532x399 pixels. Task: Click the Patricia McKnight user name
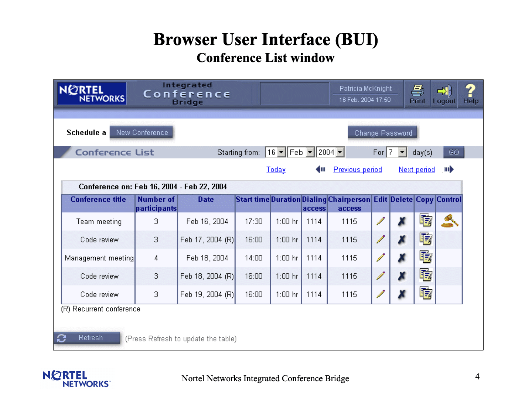click(365, 89)
